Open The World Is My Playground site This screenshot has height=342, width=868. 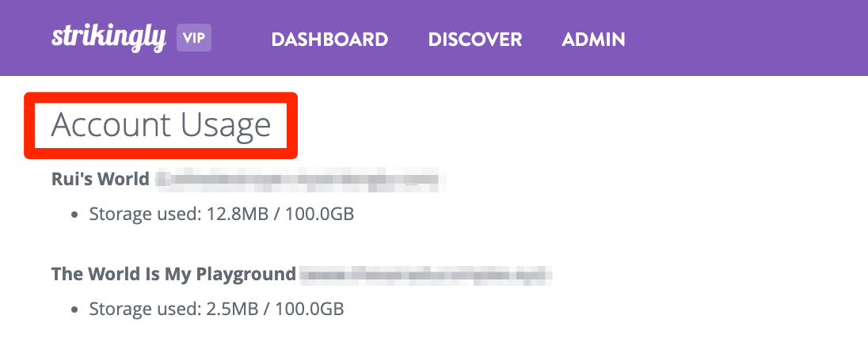(173, 274)
